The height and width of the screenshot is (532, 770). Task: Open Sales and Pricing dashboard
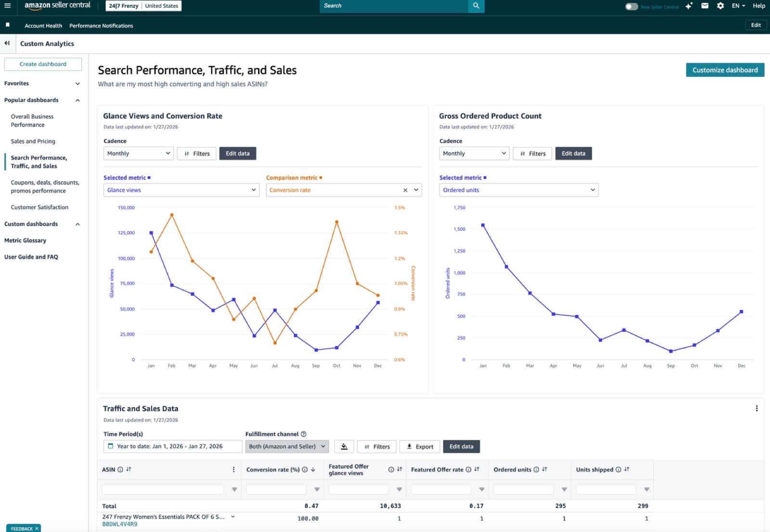[x=33, y=141]
